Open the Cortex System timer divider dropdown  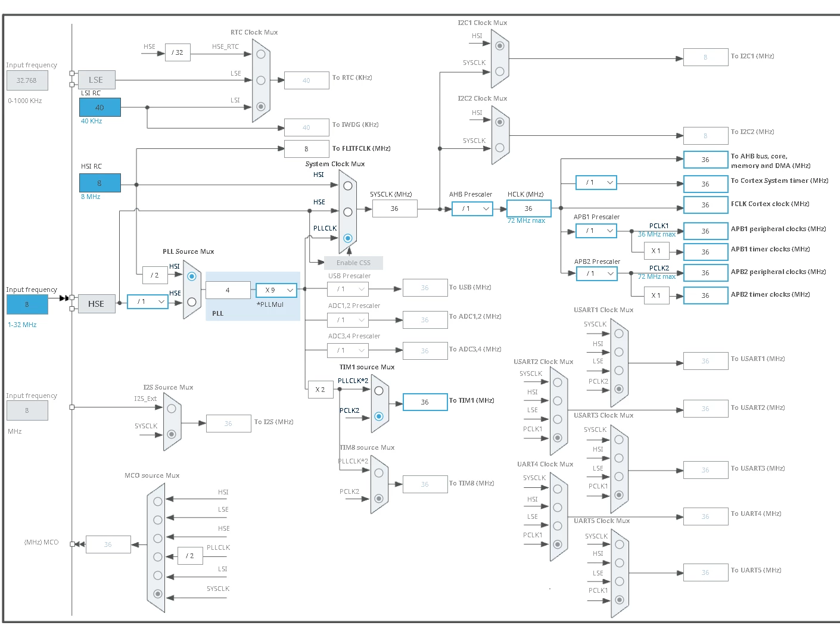point(596,182)
